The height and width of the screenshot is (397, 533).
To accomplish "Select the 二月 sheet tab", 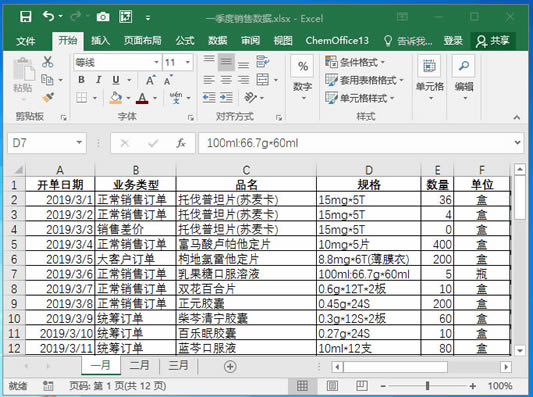I will [x=139, y=365].
